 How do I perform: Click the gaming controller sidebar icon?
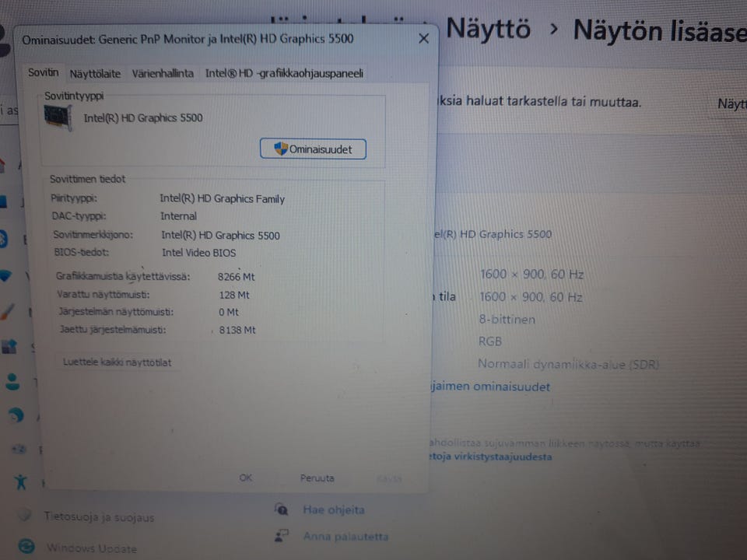pos(19,449)
